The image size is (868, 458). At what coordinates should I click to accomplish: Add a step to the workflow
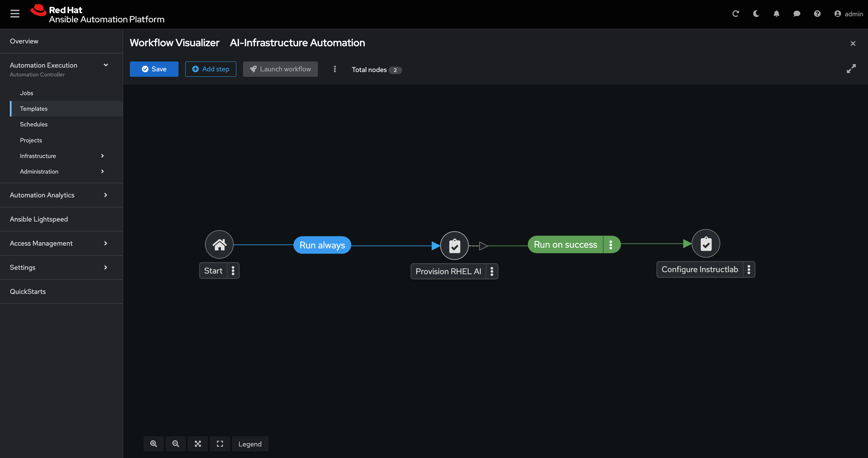pyautogui.click(x=210, y=69)
